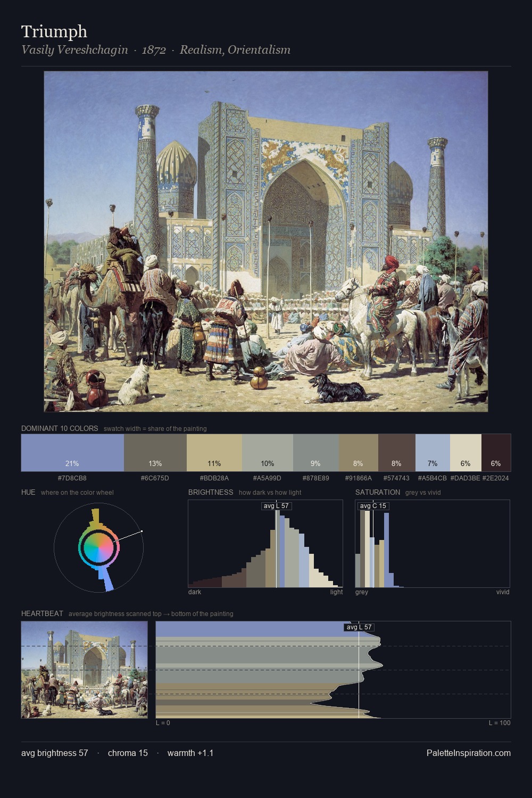Click the brightness histogram chart
This screenshot has height=798, width=532.
pos(265,544)
